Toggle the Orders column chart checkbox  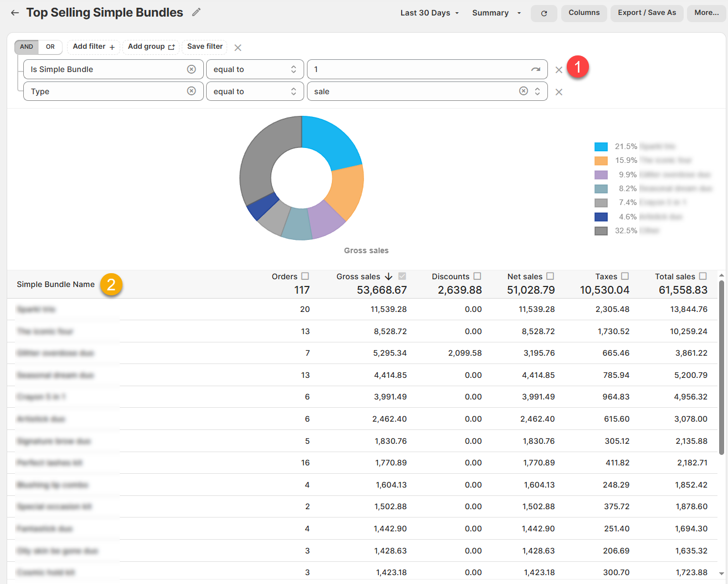click(x=305, y=276)
